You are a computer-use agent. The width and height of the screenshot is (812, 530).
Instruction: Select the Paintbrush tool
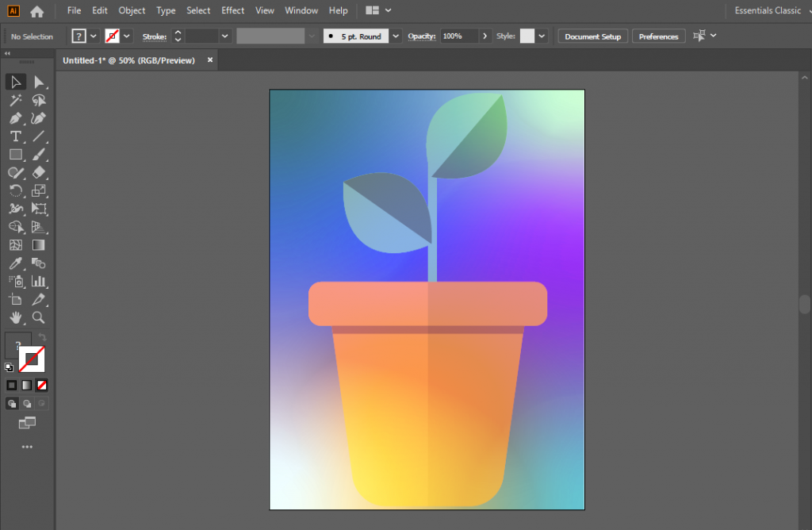(x=40, y=152)
